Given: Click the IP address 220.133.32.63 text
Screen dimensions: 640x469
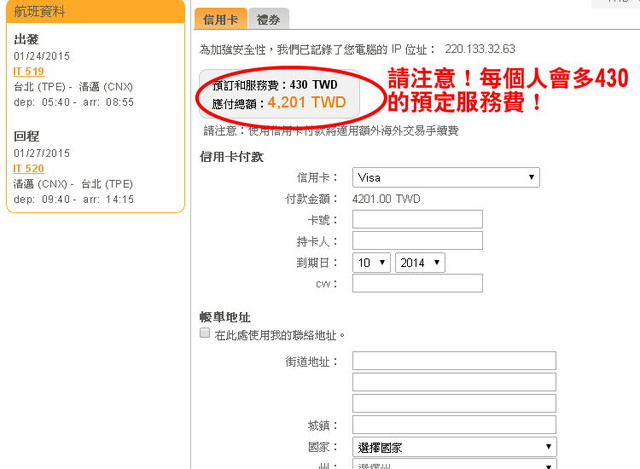Looking at the screenshot, I should (x=479, y=48).
